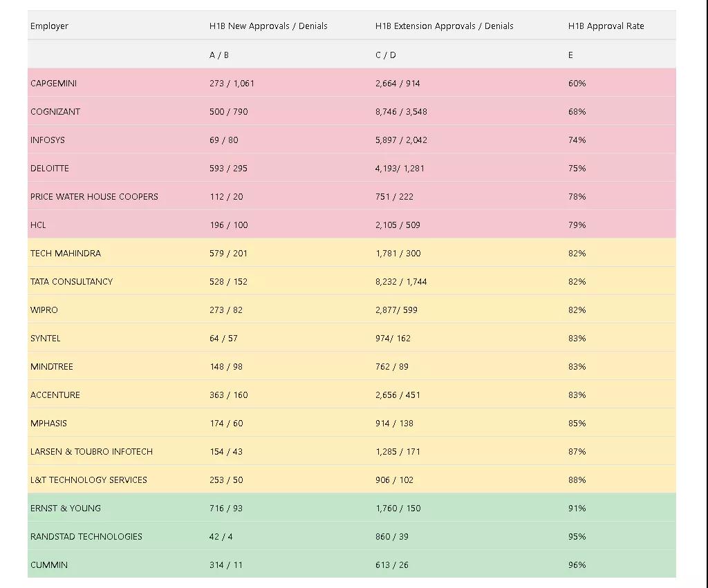Select LARSEN & TOUBRO INFOTECH cell
Viewport: 708px width, 588px height.
91,452
